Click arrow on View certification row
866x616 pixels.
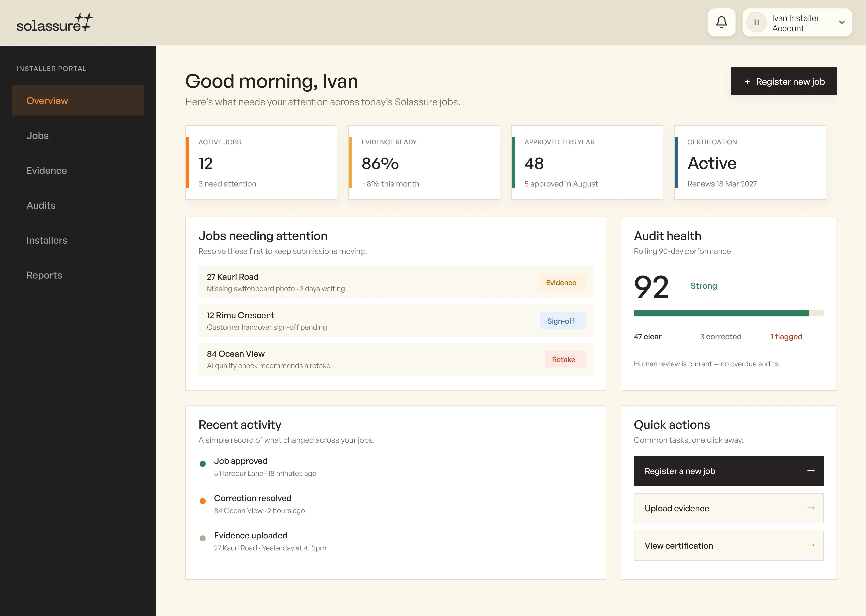coord(811,545)
